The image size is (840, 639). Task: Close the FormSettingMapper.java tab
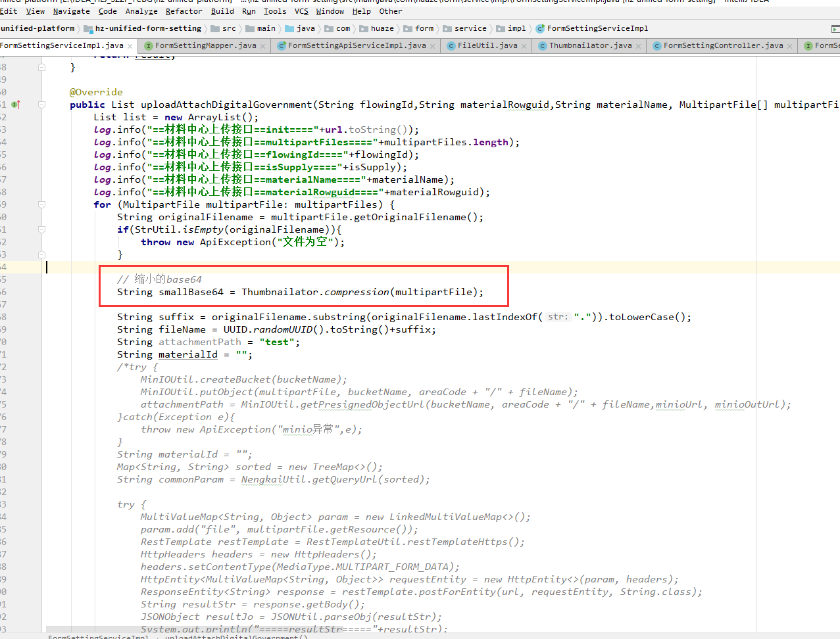pos(263,46)
